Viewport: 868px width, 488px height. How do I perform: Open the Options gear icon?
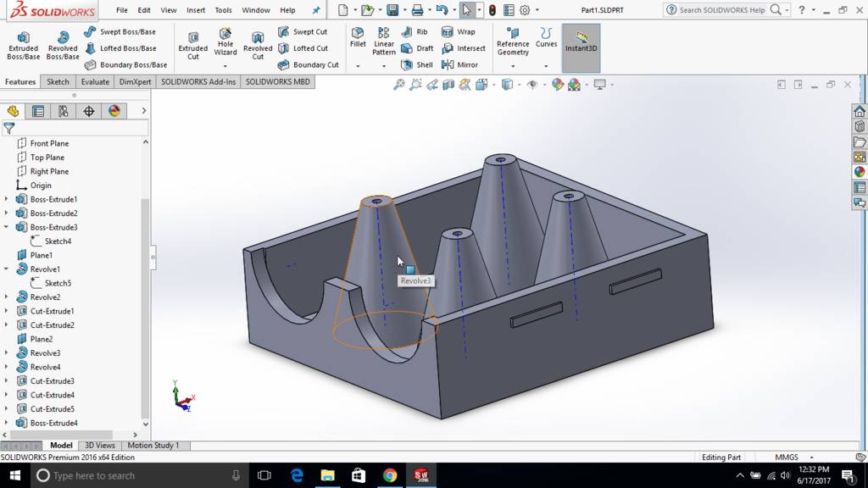point(525,10)
